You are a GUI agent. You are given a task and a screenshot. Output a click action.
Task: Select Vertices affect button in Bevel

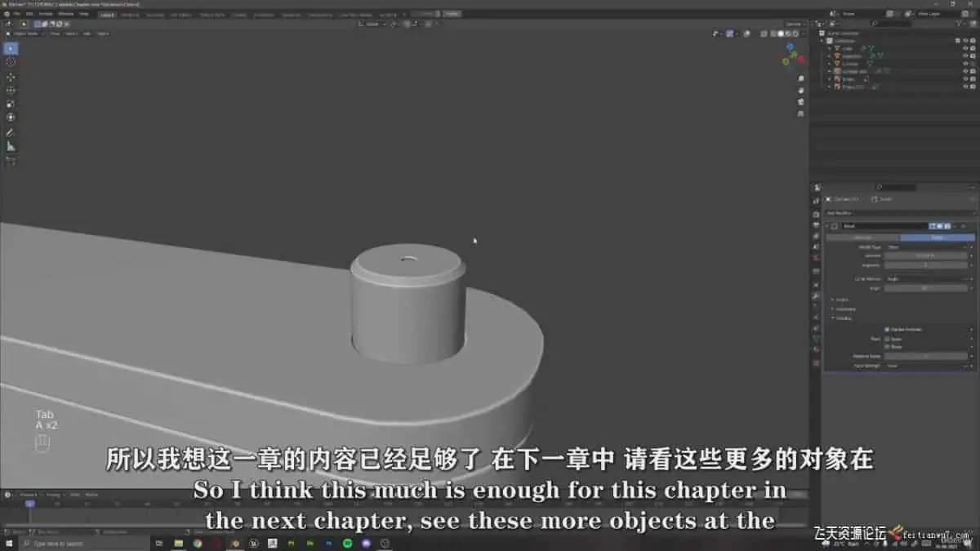(x=863, y=238)
